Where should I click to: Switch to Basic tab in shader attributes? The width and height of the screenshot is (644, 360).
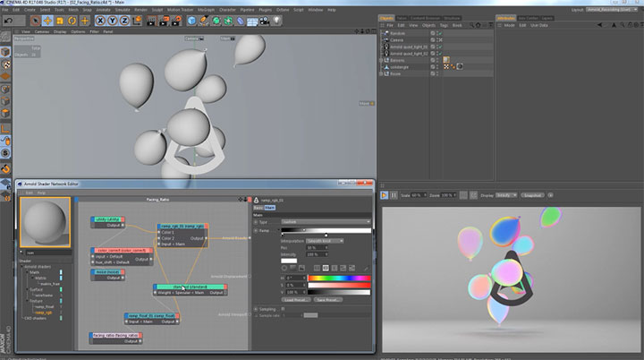click(x=258, y=208)
